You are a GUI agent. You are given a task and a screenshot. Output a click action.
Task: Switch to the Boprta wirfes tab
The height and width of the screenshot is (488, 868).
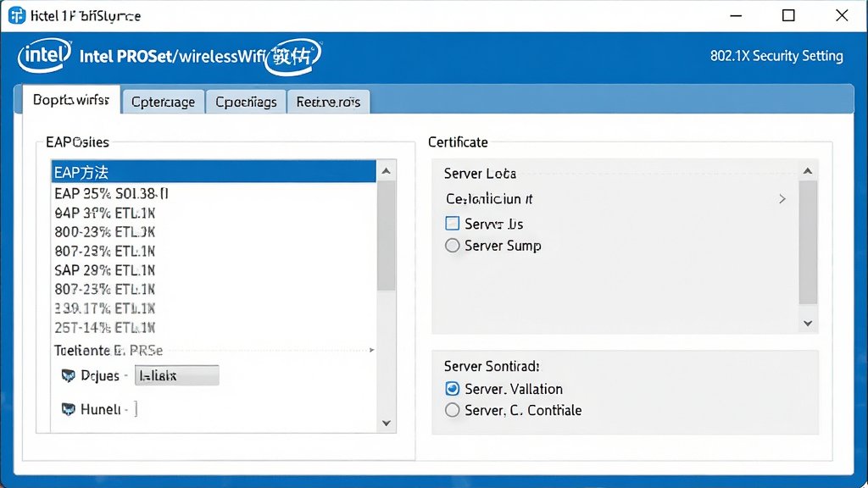(71, 100)
